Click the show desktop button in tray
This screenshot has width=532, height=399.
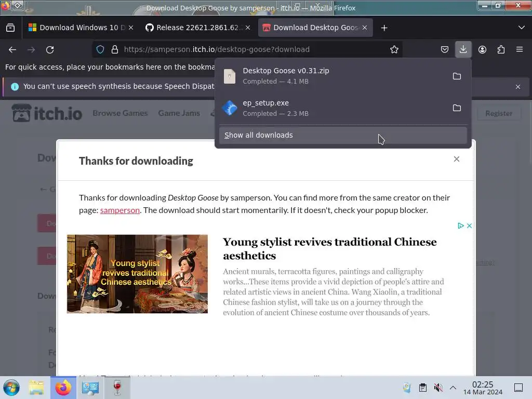tap(518, 388)
